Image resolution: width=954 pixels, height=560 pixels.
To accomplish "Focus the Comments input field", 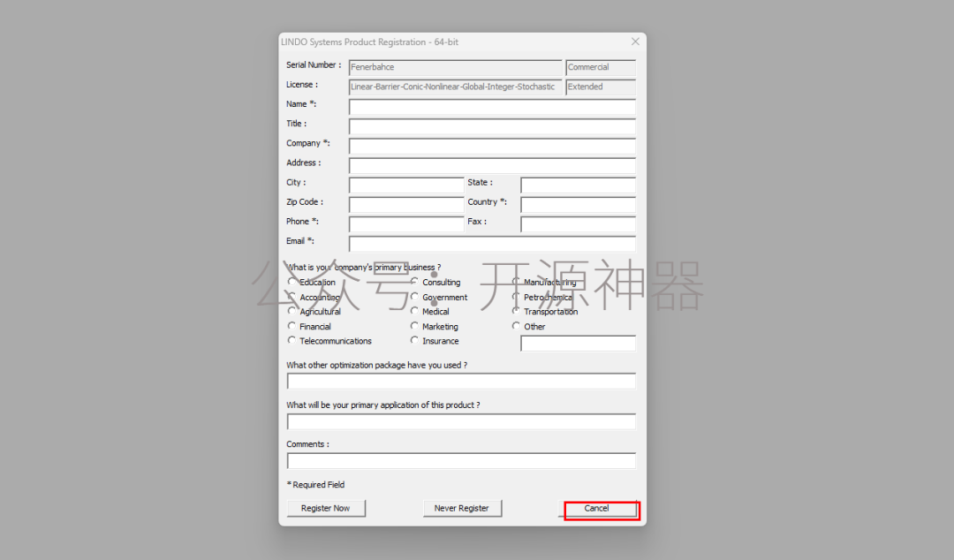I will click(461, 461).
